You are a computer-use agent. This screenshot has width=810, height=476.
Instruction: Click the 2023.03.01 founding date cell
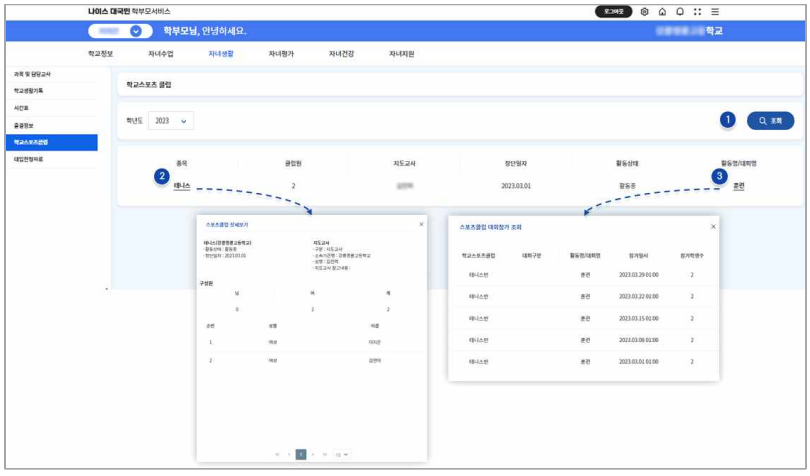(516, 186)
